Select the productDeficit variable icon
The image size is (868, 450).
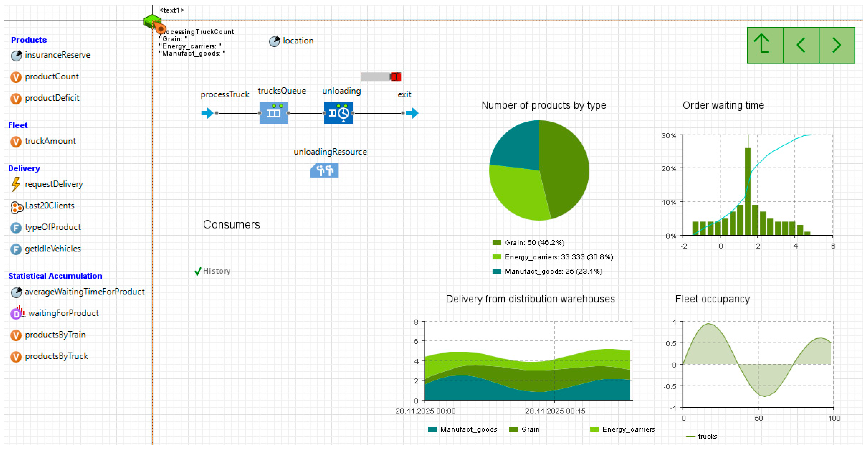(16, 98)
